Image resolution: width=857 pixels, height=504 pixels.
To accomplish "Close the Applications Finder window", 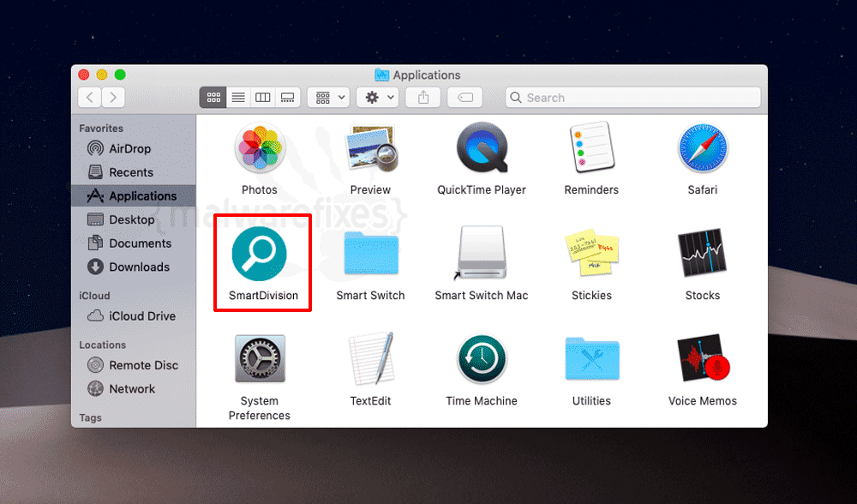I will pyautogui.click(x=84, y=75).
